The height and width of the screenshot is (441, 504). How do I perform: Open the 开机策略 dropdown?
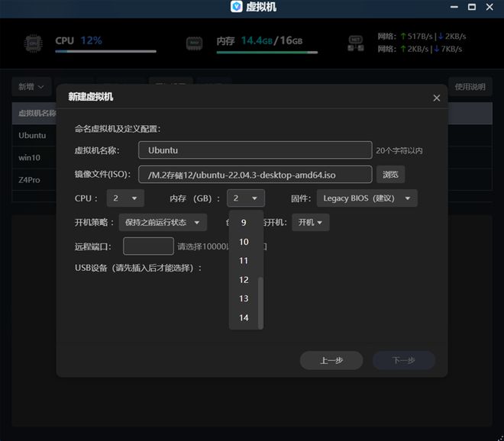click(163, 222)
